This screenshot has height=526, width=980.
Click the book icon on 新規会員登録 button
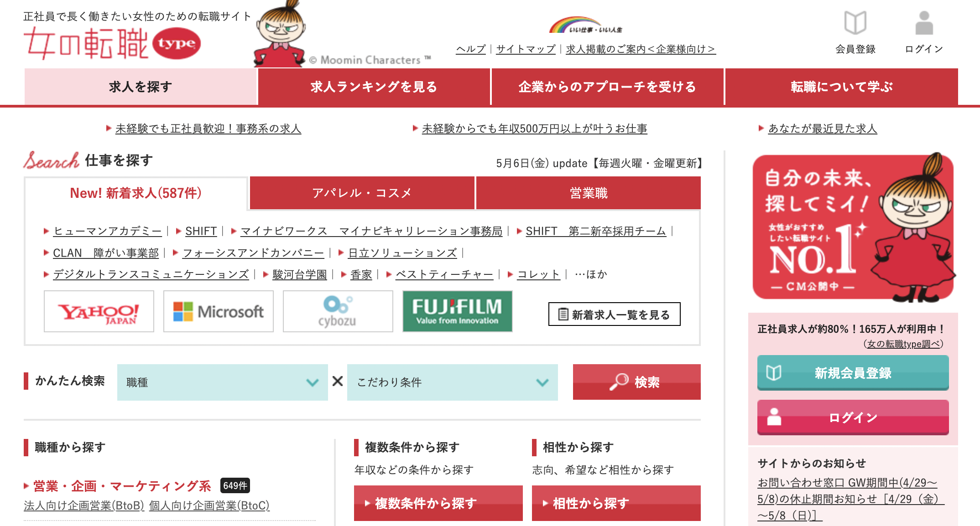(x=774, y=373)
